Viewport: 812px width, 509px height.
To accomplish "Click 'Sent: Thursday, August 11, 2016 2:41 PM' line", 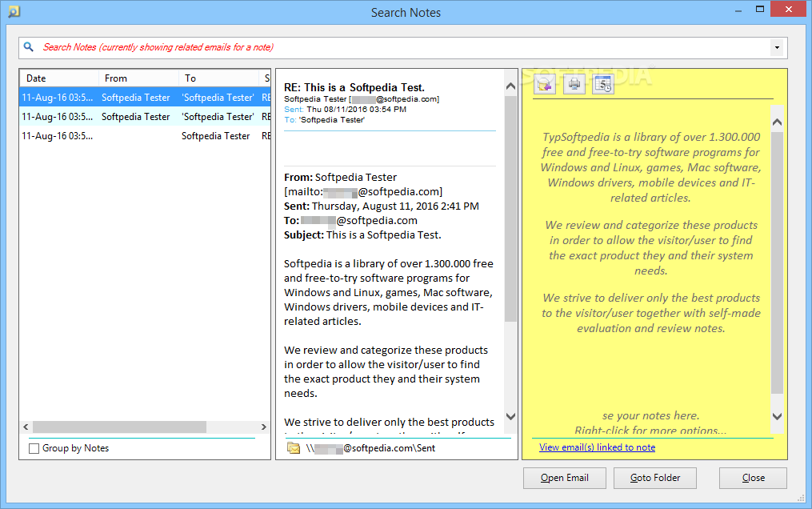I will [x=381, y=206].
